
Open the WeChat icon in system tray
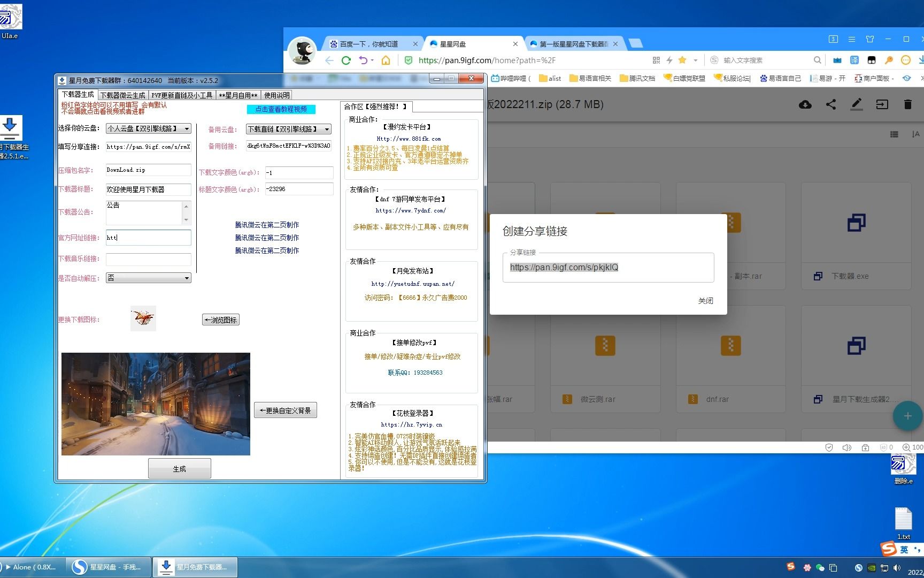point(820,567)
